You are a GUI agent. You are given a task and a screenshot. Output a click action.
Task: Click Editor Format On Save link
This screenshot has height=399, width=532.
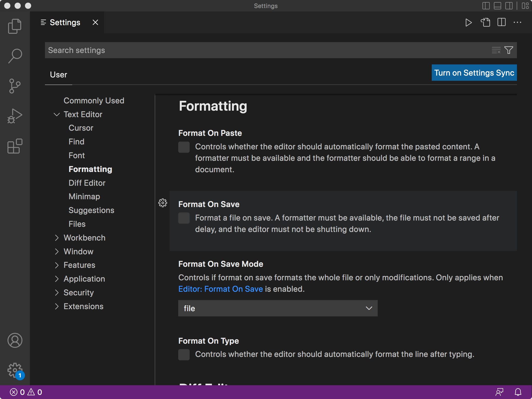click(220, 289)
